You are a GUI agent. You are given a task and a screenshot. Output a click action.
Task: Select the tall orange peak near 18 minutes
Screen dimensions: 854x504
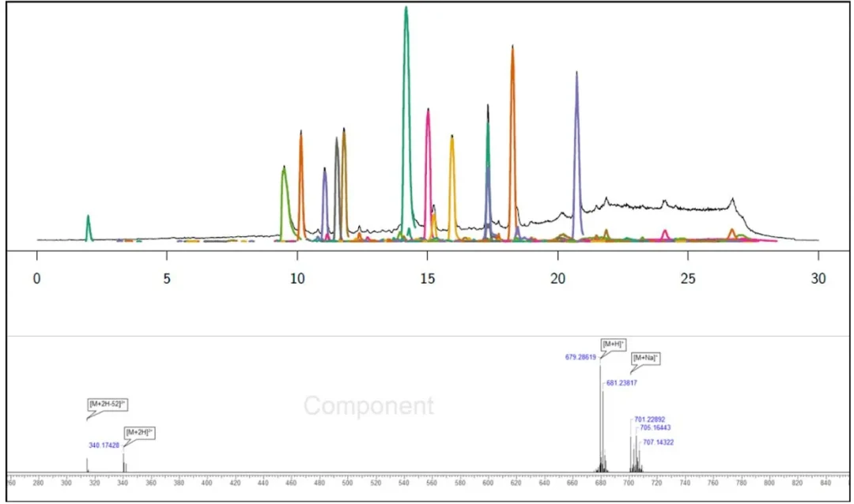(x=512, y=143)
